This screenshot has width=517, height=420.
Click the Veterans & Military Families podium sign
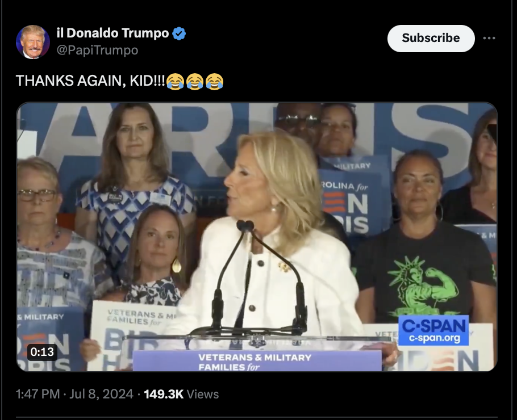point(257,361)
